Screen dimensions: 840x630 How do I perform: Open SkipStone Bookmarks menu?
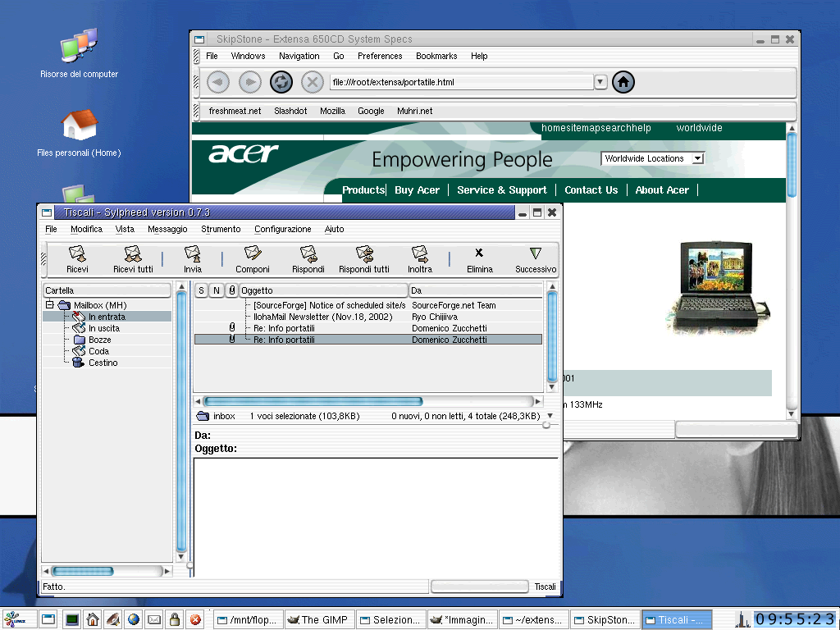[x=436, y=56]
